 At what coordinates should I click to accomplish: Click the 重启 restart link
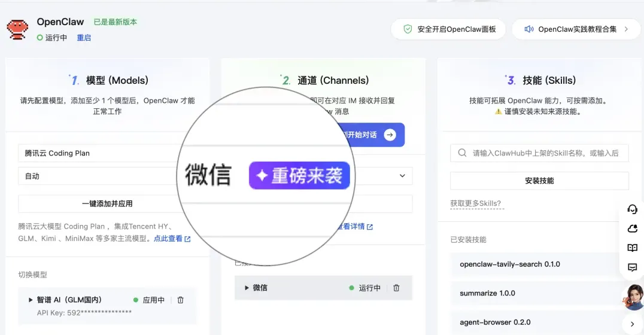pos(84,38)
